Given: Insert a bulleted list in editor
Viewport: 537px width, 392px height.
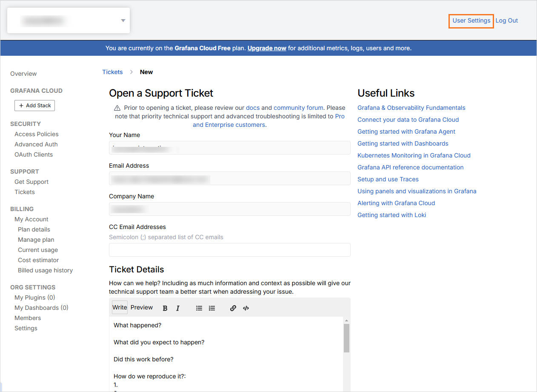Looking at the screenshot, I should 199,308.
